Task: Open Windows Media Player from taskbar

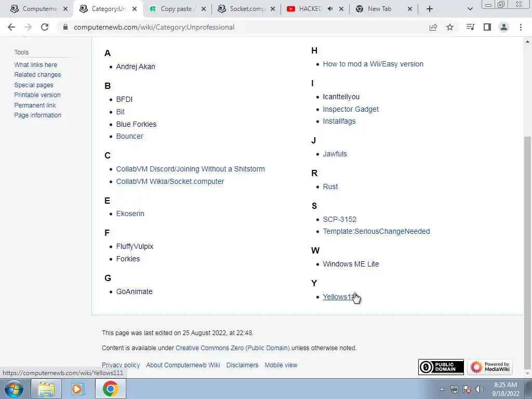Action: [78, 389]
